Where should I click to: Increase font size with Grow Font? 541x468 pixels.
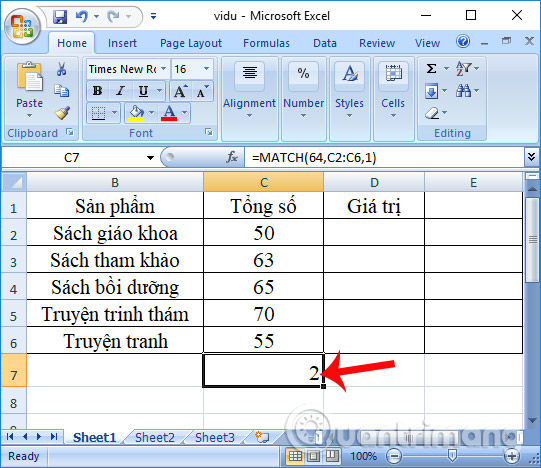click(180, 91)
